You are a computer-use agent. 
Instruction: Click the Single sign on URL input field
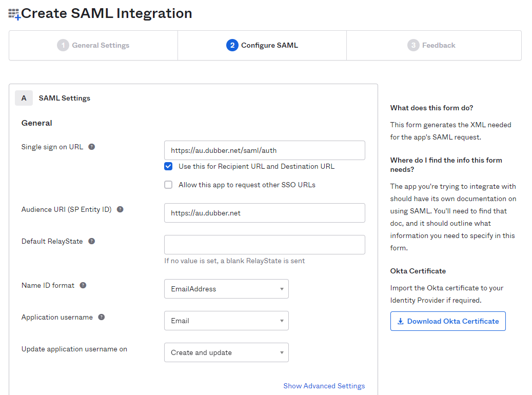pyautogui.click(x=265, y=150)
